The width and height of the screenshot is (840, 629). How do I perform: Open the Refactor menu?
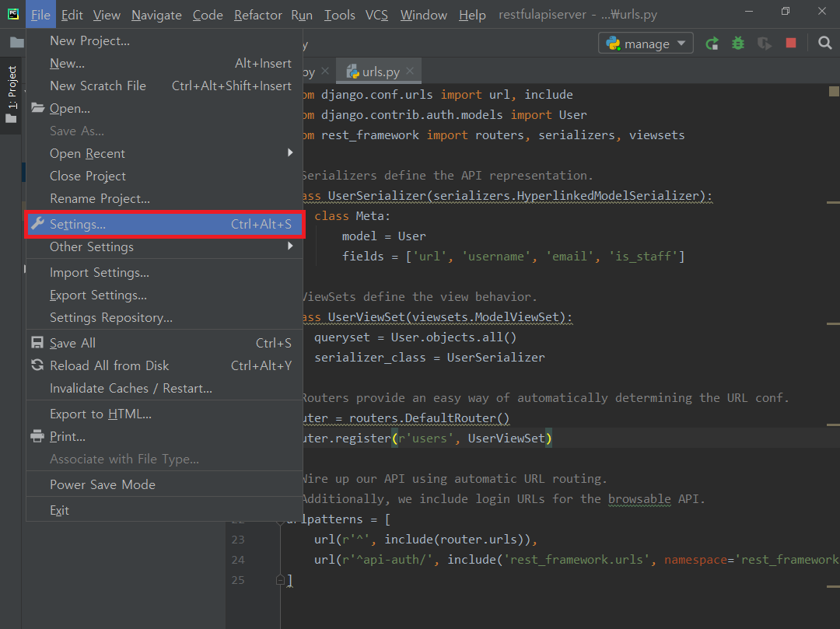(257, 15)
